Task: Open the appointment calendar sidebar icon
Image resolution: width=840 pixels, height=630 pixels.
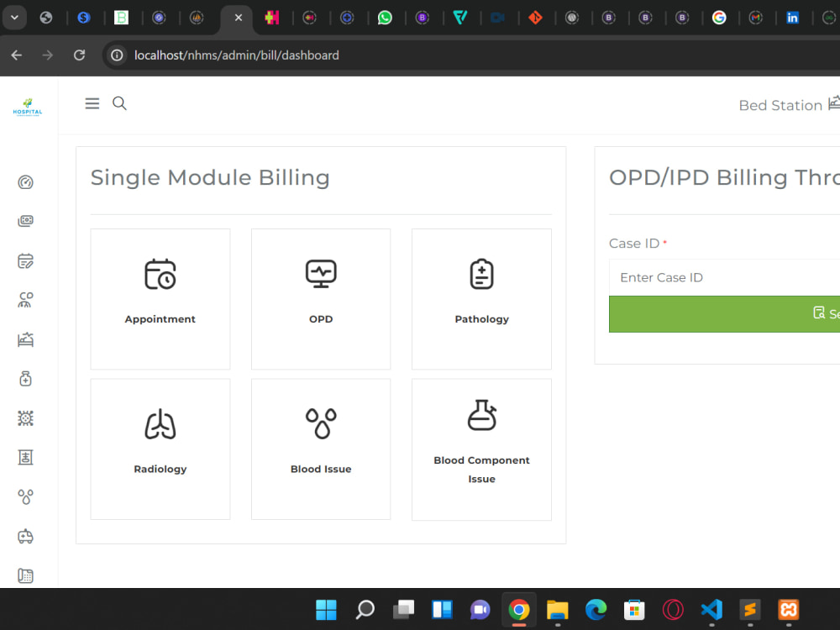Action: [26, 260]
